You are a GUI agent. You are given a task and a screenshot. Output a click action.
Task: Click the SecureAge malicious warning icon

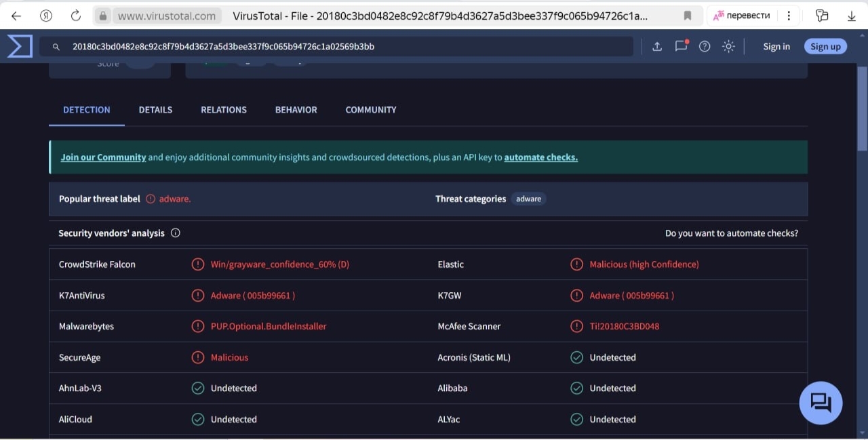pyautogui.click(x=198, y=357)
